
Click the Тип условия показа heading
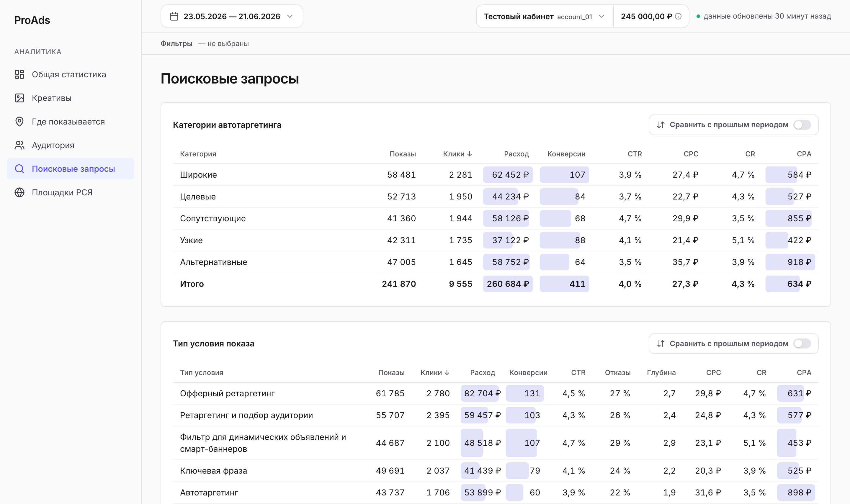point(214,344)
